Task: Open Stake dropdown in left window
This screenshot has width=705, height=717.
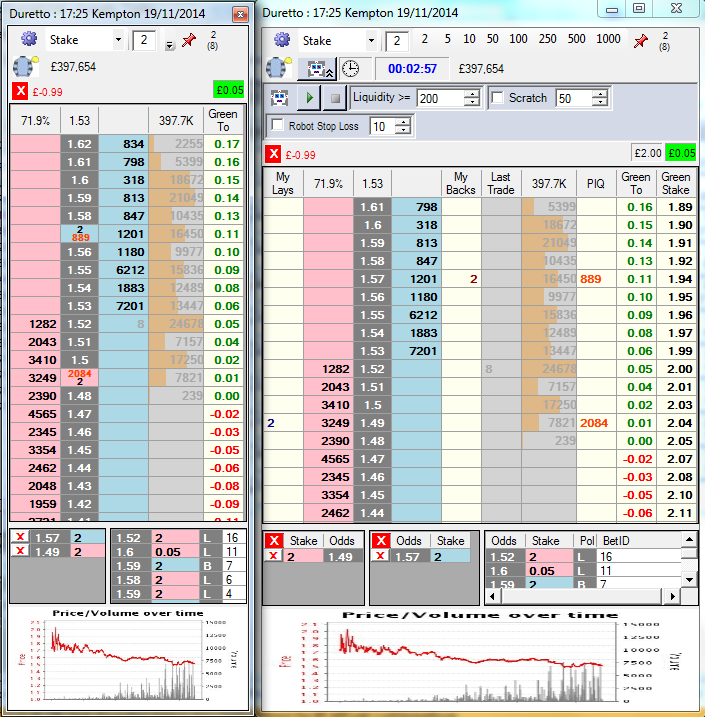Action: pos(118,40)
